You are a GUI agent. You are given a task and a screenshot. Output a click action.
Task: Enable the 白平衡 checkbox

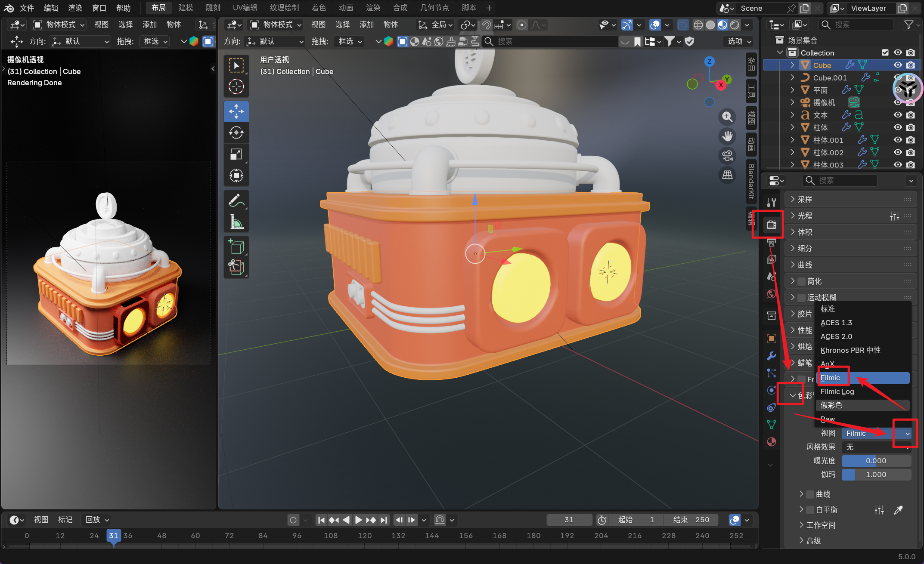pyautogui.click(x=810, y=510)
